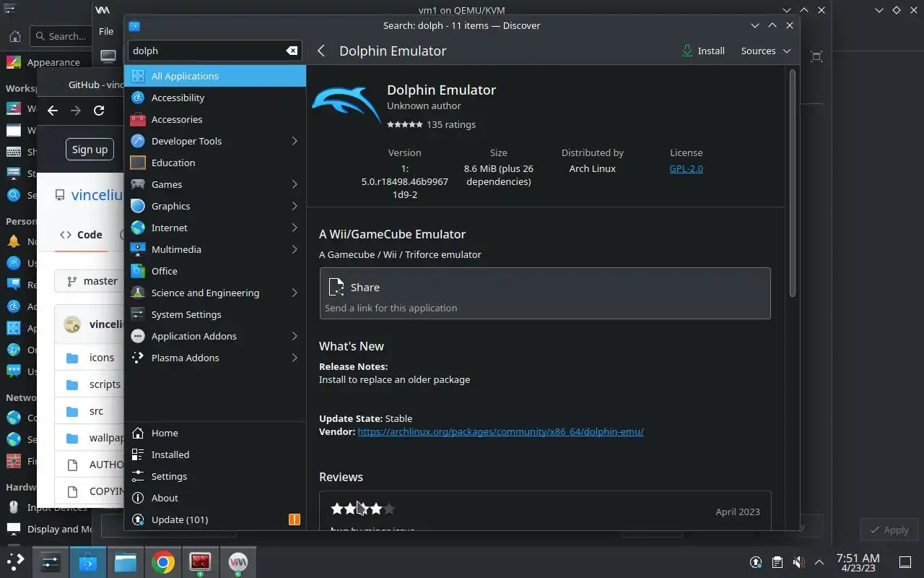Open the application launcher on taskbar
The height and width of the screenshot is (578, 924).
tap(15, 561)
